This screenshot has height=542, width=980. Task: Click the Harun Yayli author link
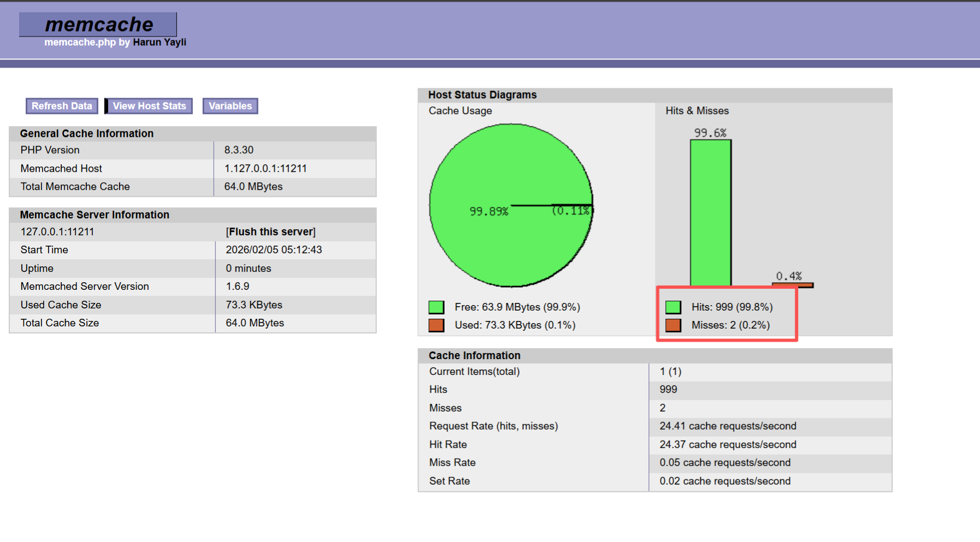coord(160,43)
